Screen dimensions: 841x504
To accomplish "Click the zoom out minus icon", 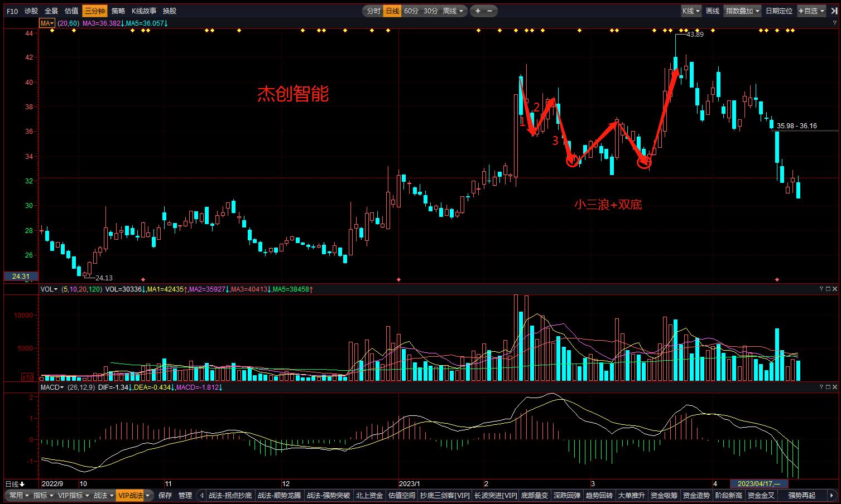I will pyautogui.click(x=490, y=11).
